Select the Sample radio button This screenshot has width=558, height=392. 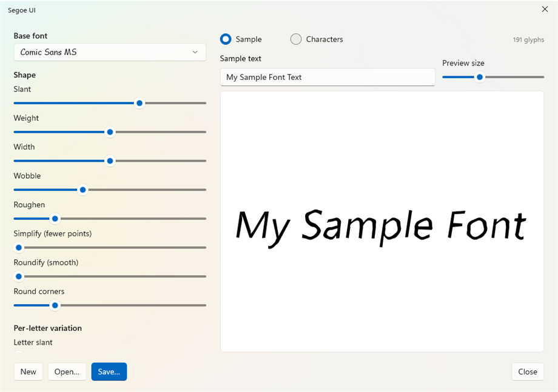tap(226, 39)
